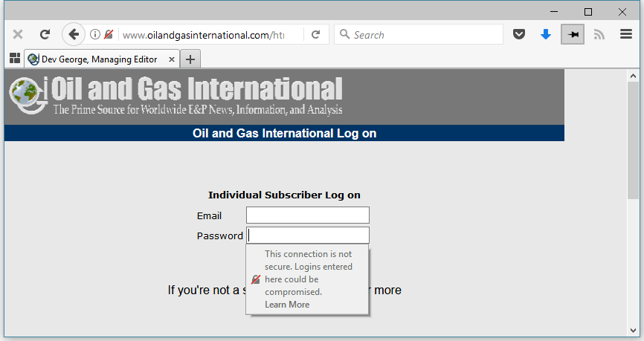Click the Individual Subscriber Log on text
644x341 pixels.
tap(284, 195)
